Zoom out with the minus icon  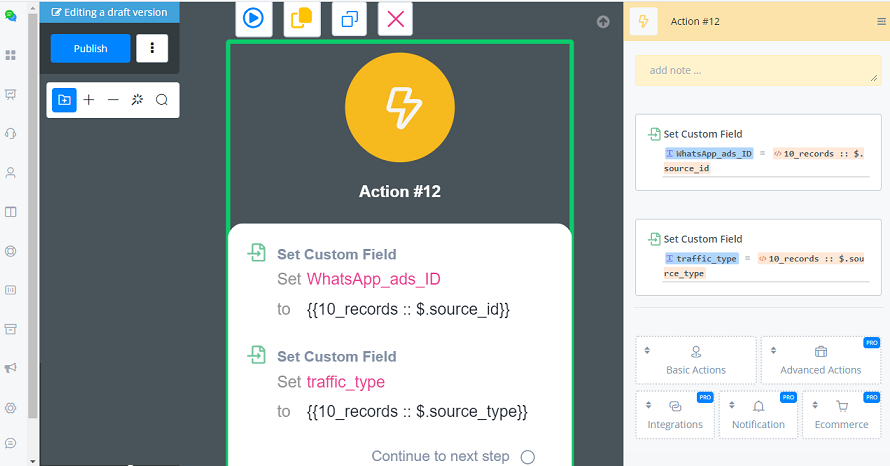point(113,100)
